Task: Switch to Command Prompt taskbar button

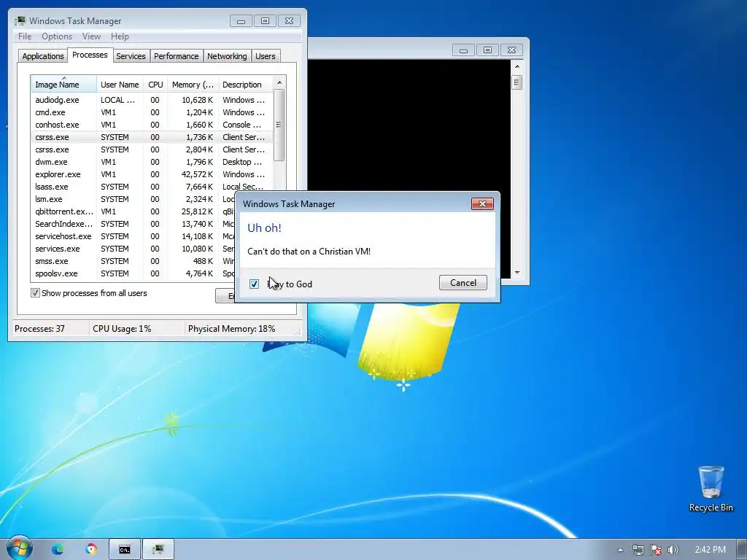Action: pyautogui.click(x=125, y=550)
